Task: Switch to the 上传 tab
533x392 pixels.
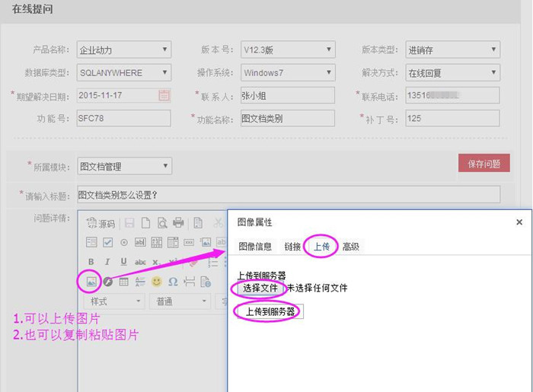Action: click(321, 247)
